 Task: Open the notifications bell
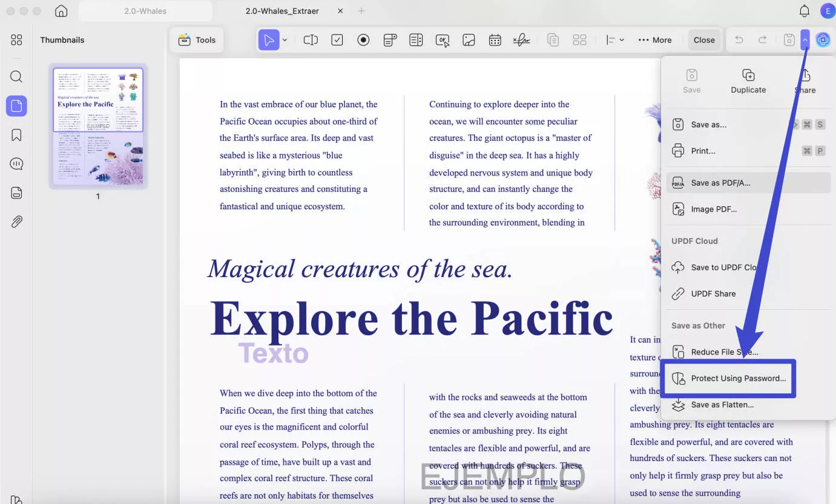pos(805,11)
